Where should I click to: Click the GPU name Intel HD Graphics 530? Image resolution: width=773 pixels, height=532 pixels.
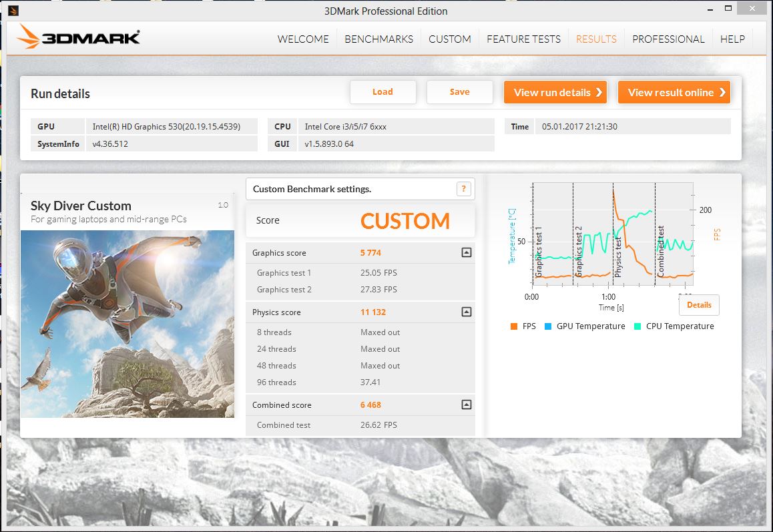(x=166, y=127)
